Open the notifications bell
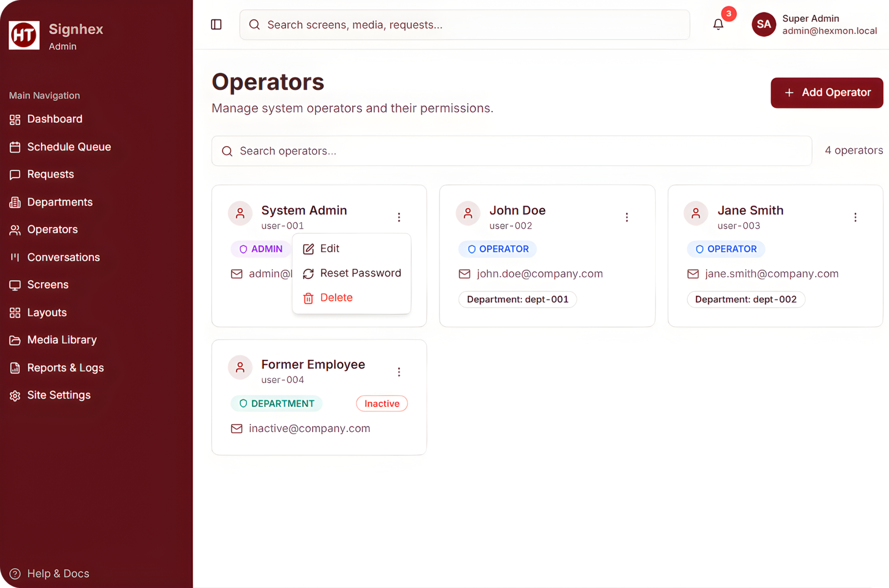This screenshot has height=588, width=889. pyautogui.click(x=718, y=24)
